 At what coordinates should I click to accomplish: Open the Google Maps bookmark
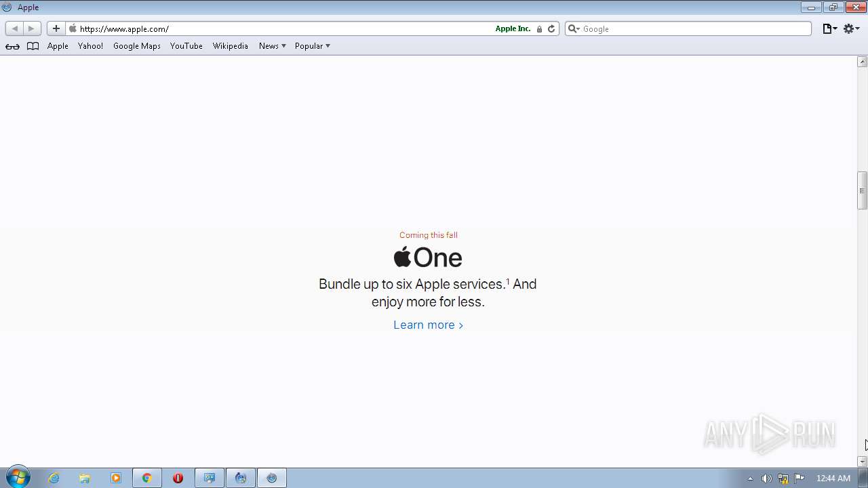point(137,46)
